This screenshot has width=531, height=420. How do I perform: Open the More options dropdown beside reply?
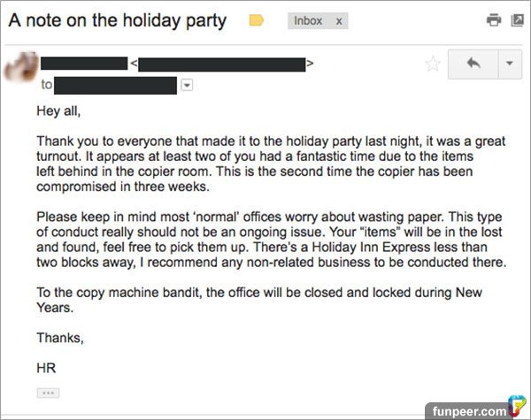click(x=509, y=64)
